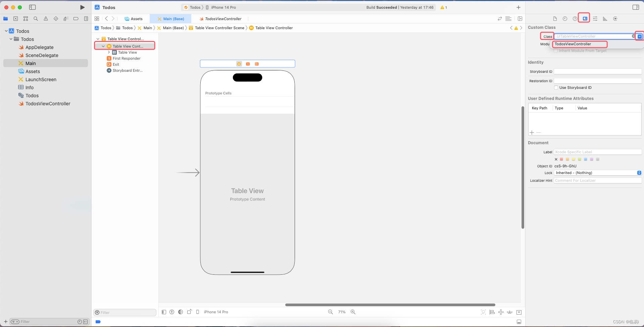Click the Run (play) button
This screenshot has height=327, width=644.
(82, 7)
